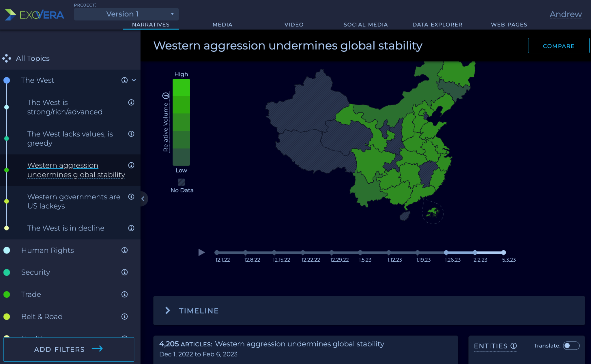The width and height of the screenshot is (591, 364).
Task: Open the Data Explorer tab
Action: pyautogui.click(x=437, y=25)
